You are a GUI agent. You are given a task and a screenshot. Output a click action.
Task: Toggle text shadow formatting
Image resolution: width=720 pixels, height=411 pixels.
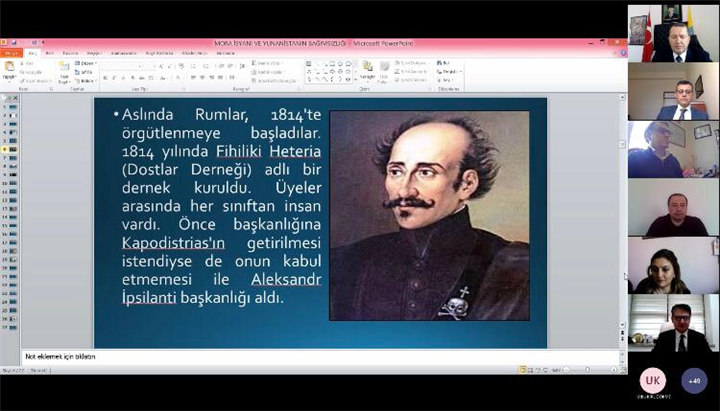[133, 78]
